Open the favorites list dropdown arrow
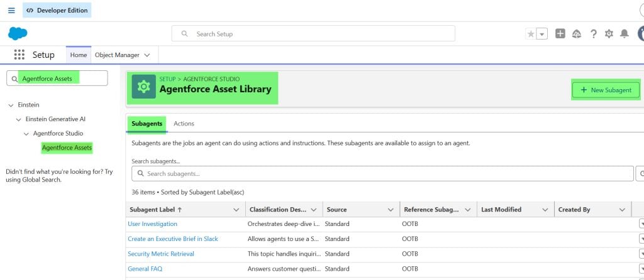The height and width of the screenshot is (280, 644). coord(542,34)
